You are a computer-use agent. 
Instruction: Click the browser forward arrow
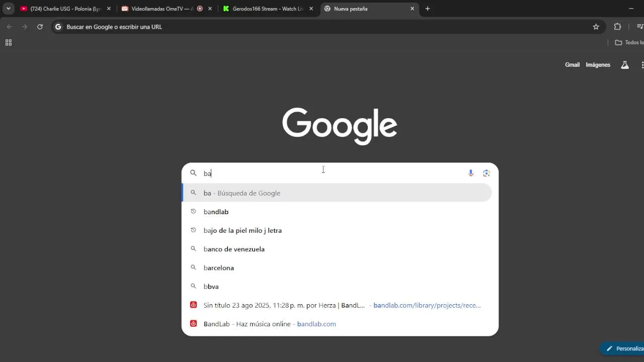coord(24,27)
